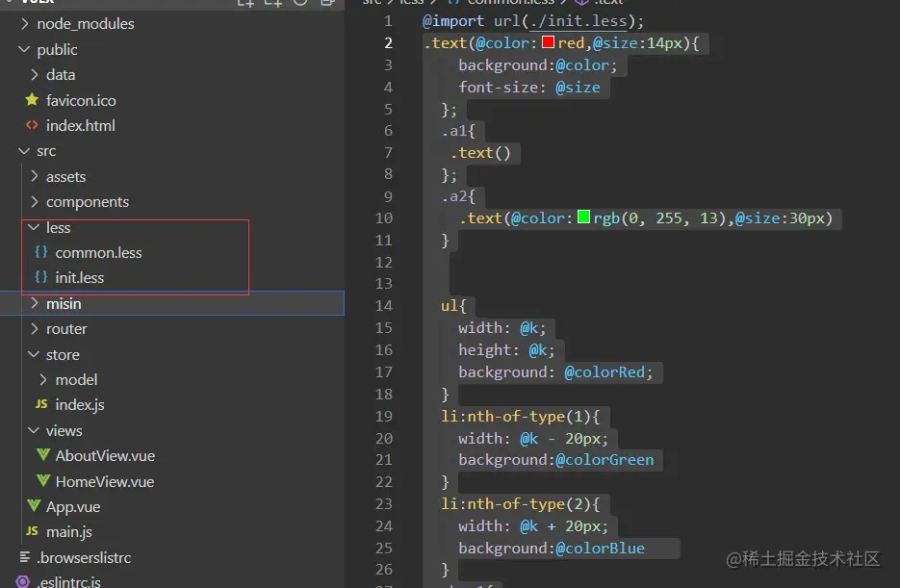Expand the model folder
The height and width of the screenshot is (588, 900).
pos(43,379)
